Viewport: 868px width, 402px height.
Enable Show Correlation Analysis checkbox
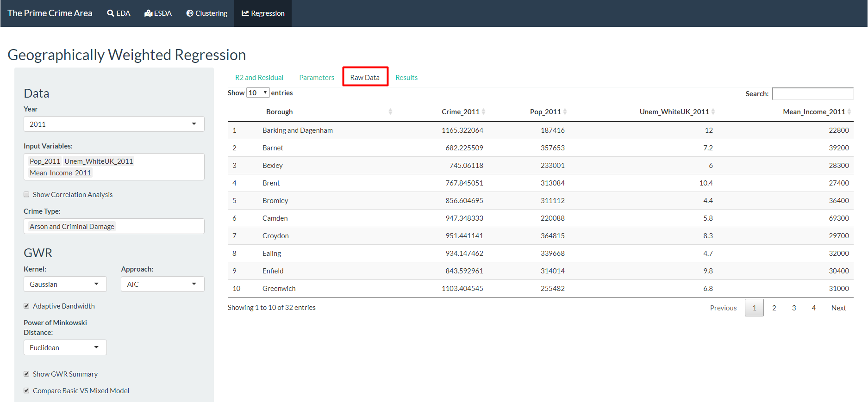pyautogui.click(x=26, y=195)
